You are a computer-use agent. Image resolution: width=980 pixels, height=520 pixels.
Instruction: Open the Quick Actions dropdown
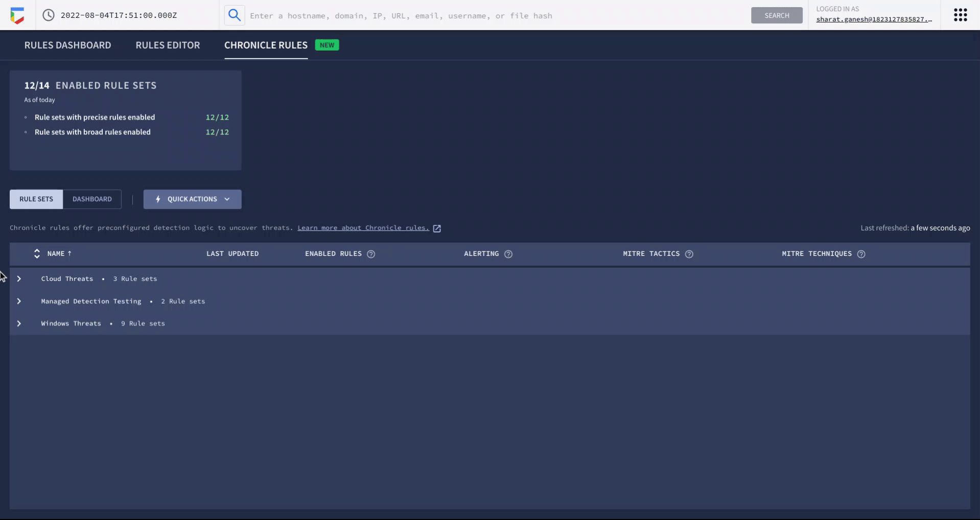pyautogui.click(x=193, y=199)
